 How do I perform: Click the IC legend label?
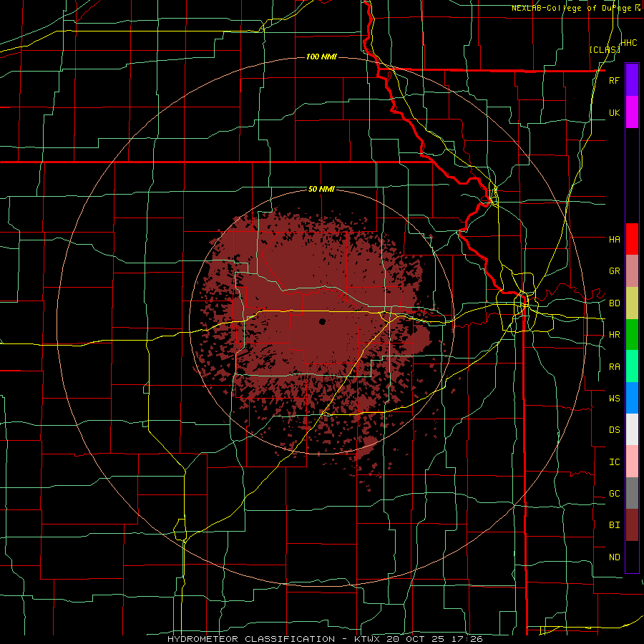[x=614, y=462]
